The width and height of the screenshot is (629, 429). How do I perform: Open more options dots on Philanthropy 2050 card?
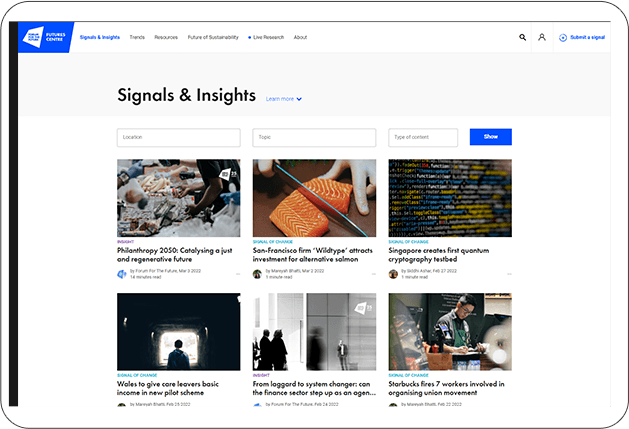[x=238, y=274]
